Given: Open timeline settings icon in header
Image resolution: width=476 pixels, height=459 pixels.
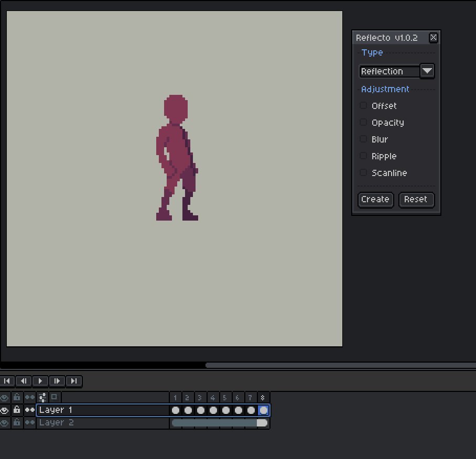Looking at the screenshot, I should pos(42,397).
